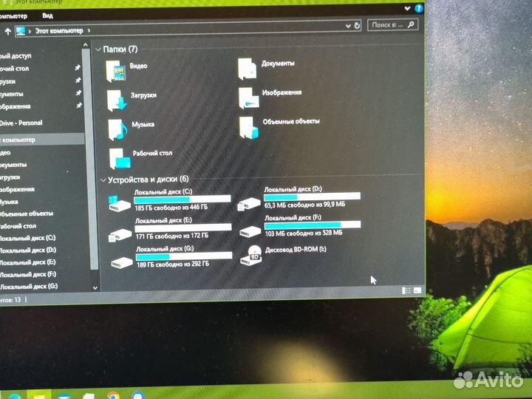Click the help question mark button
Screen dimensions: 532x399
point(419,8)
